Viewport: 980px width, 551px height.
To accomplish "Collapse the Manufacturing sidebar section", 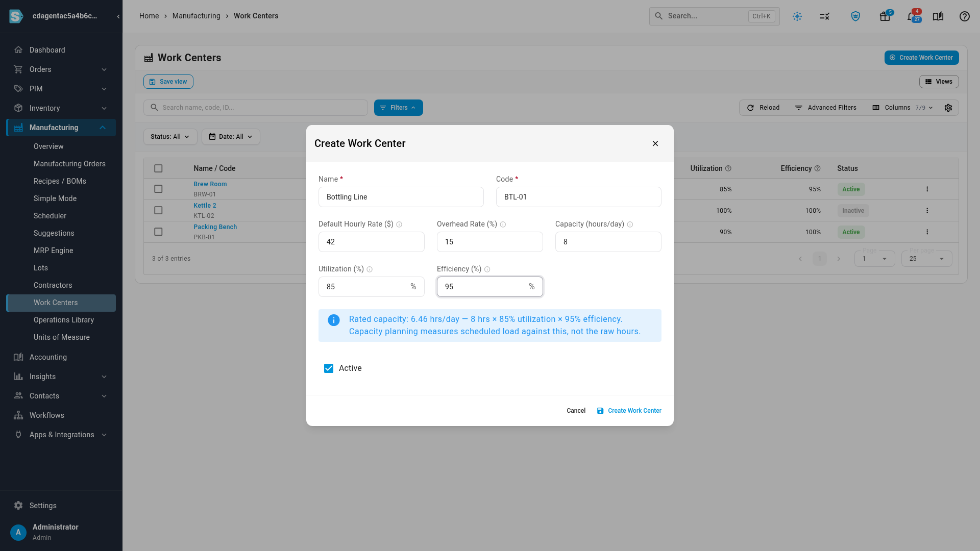I will point(61,128).
